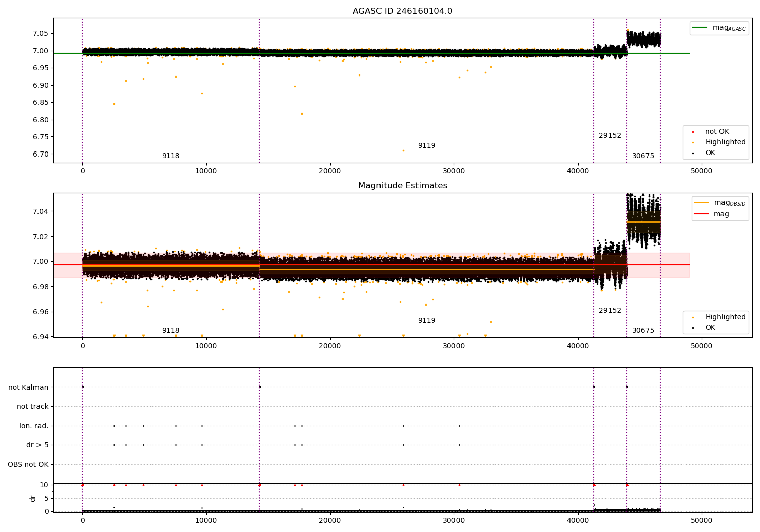The image size is (760, 532).
Task: Click the 'OBS not OK' row label
Action: 28,464
